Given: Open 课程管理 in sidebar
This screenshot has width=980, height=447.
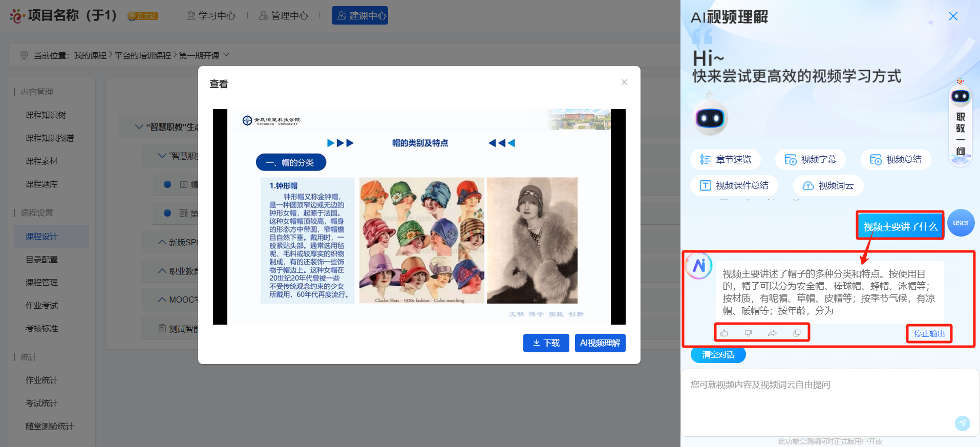Looking at the screenshot, I should [x=41, y=283].
